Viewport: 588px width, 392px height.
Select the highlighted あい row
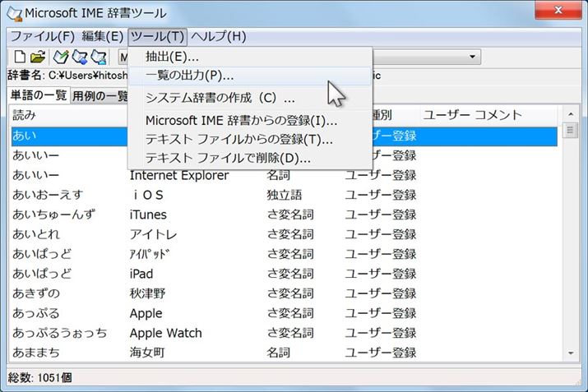285,136
